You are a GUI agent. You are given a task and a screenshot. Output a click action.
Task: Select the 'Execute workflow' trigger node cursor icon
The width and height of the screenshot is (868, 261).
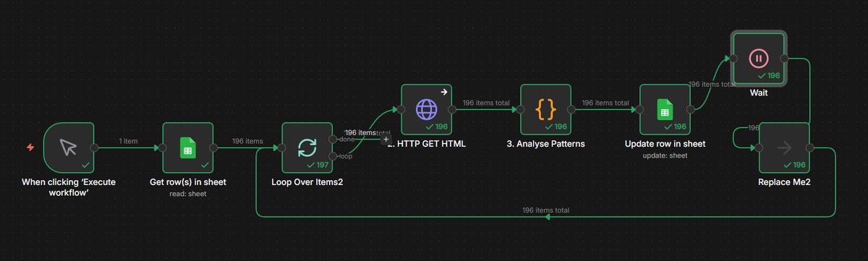pyautogui.click(x=68, y=147)
